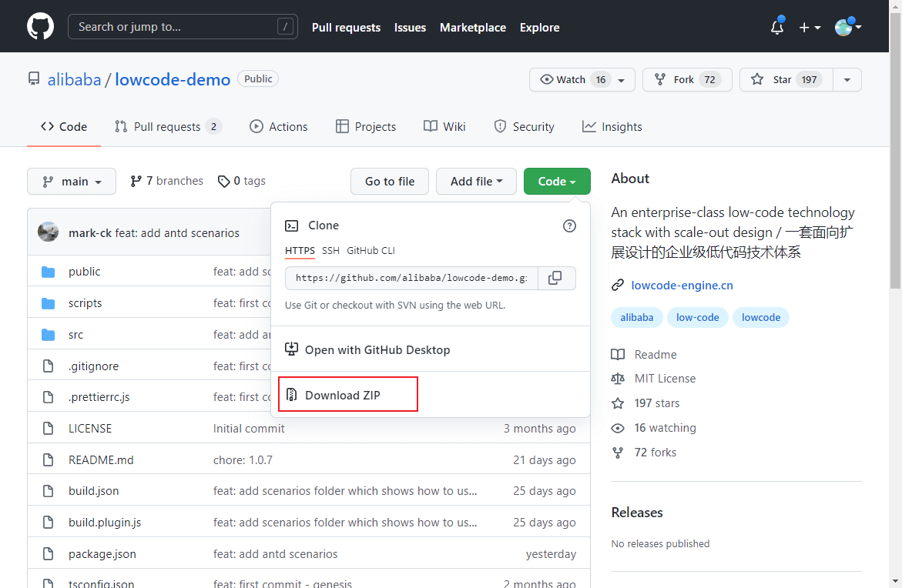The height and width of the screenshot is (588, 902).
Task: Click the clone URL text field
Action: click(x=411, y=278)
